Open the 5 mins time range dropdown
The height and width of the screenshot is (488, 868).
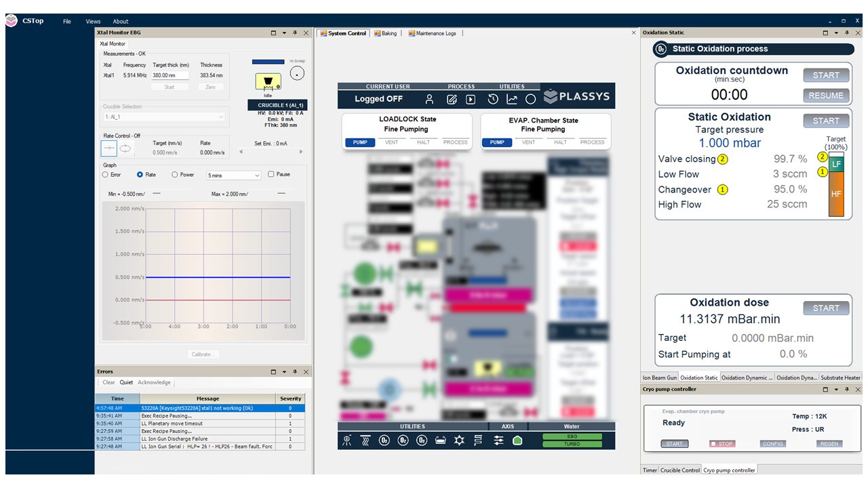(x=234, y=176)
